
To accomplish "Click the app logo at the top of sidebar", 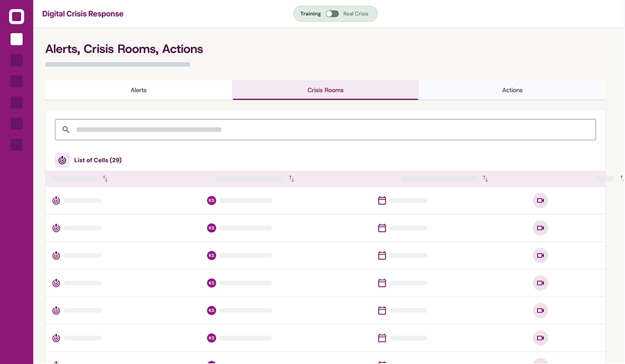I will pos(16,17).
